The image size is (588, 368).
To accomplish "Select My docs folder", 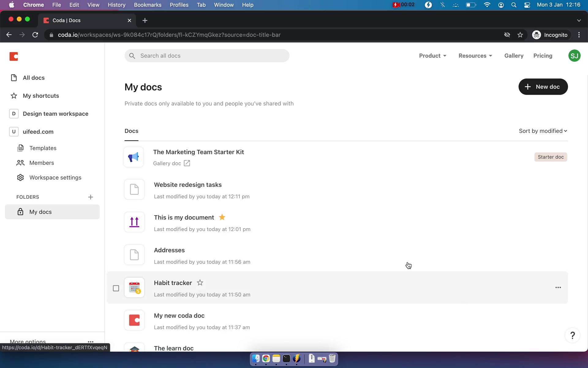I will pyautogui.click(x=52, y=212).
